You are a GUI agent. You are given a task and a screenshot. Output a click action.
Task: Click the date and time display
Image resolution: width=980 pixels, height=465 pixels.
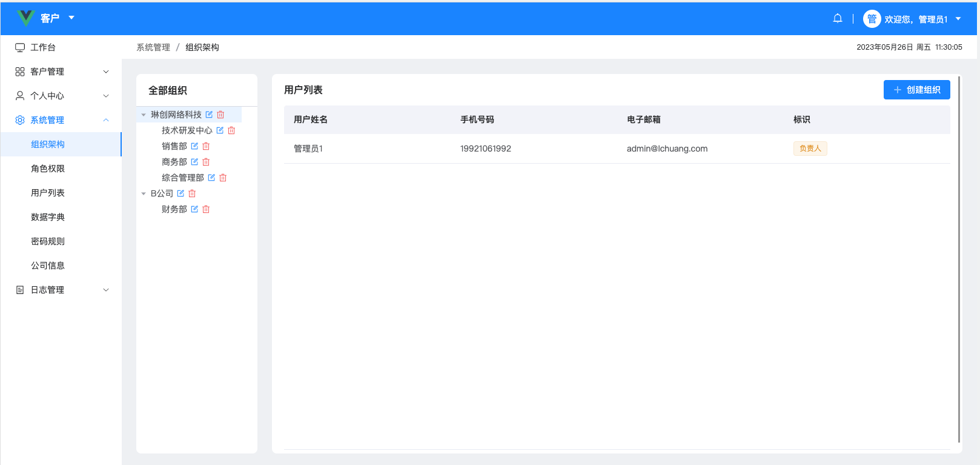point(909,47)
